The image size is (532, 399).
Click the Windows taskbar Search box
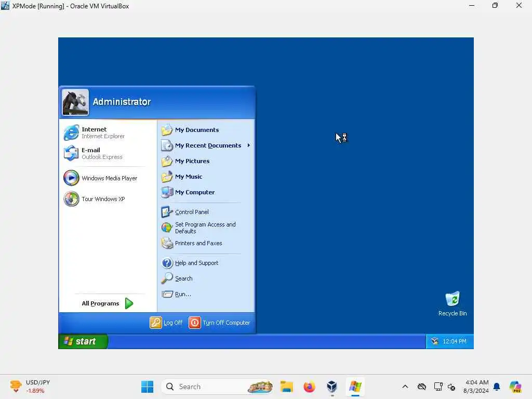pos(218,387)
